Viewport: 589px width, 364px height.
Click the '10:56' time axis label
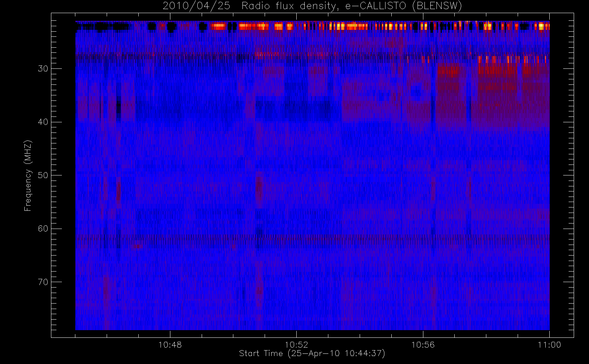point(423,345)
